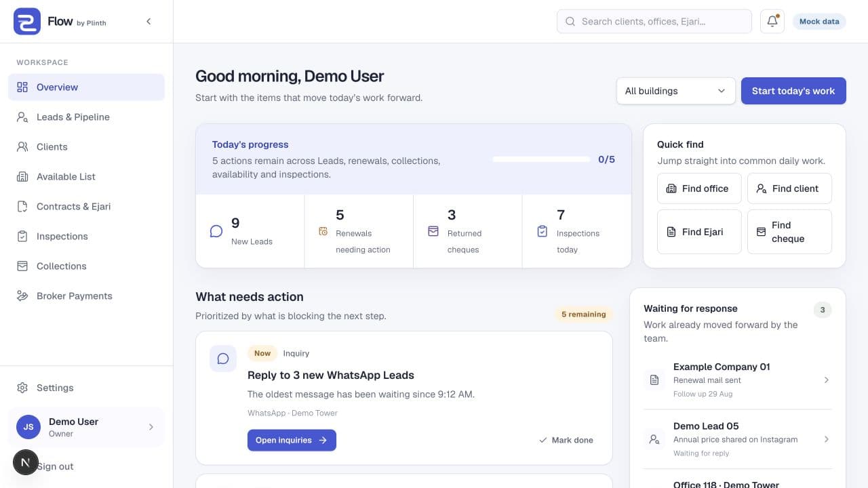Open the 3 Returned cheques stat
This screenshot has height=488, width=868.
click(468, 231)
